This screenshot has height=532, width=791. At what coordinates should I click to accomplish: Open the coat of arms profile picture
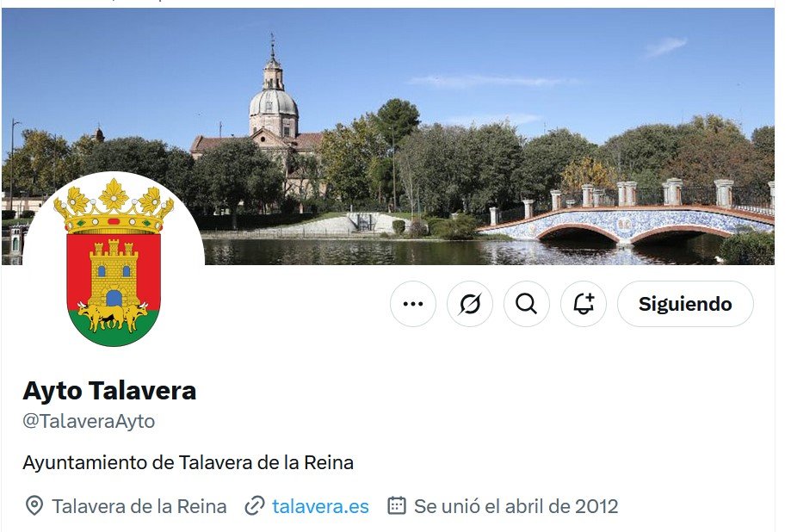[x=114, y=262]
